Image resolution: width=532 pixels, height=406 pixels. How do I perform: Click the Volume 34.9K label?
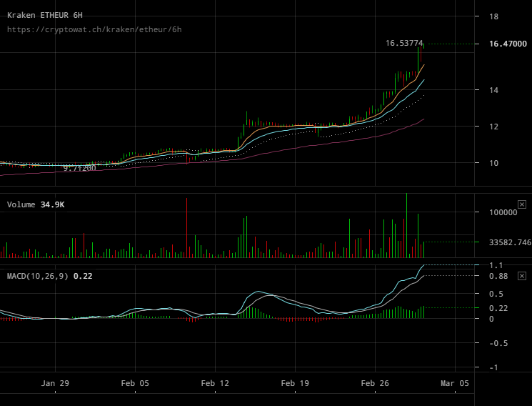pyautogui.click(x=36, y=204)
